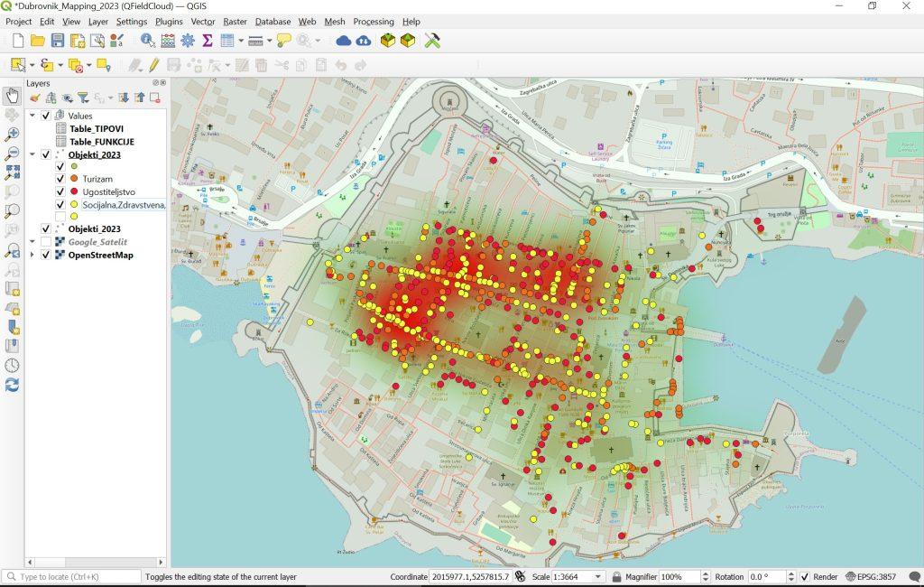
Task: Open the Processing menu
Action: 373,21
